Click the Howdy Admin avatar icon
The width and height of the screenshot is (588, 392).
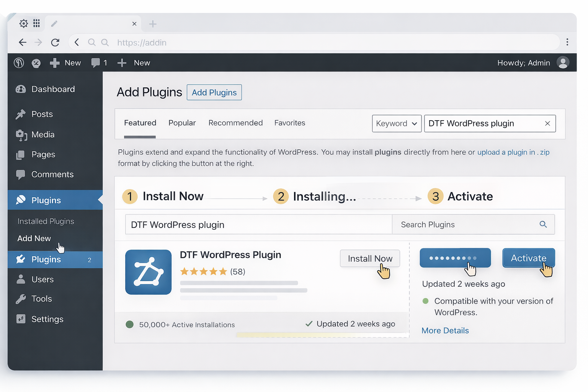[x=563, y=62]
